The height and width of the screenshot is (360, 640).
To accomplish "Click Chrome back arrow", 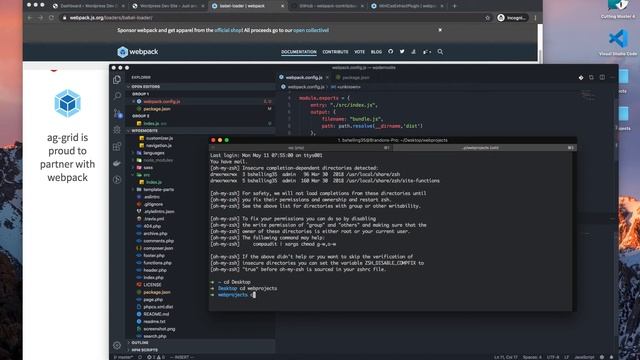I will [x=30, y=18].
